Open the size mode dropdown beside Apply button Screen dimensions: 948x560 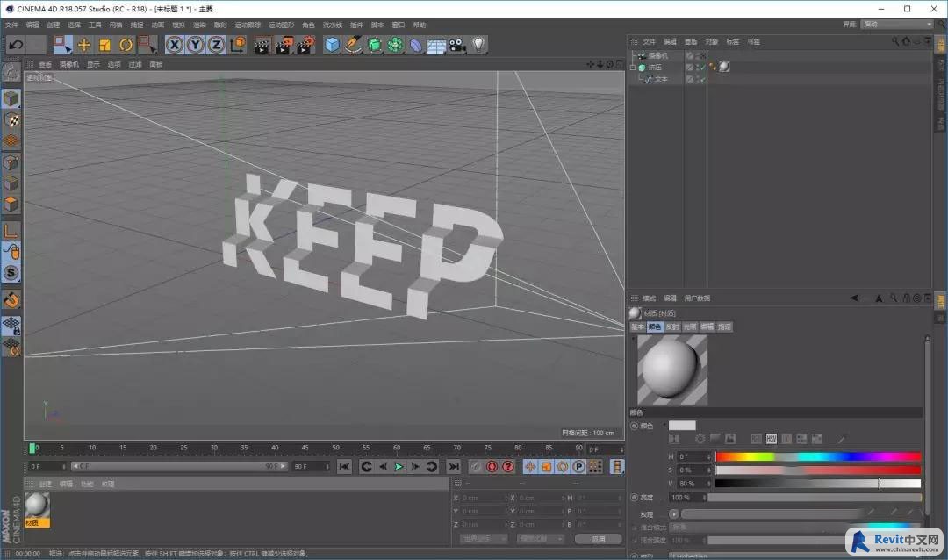(541, 539)
